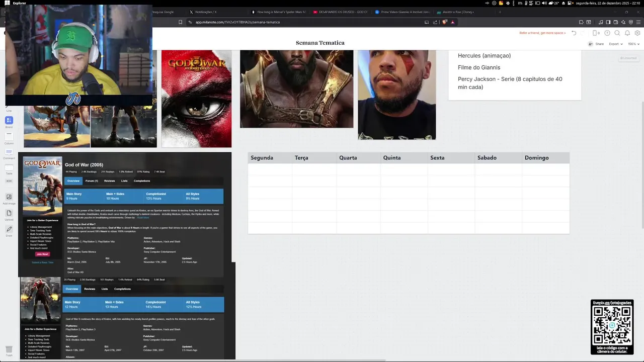This screenshot has width=644, height=362.
Task: Open the Brave Leo AI sparkle icon
Action: [x=623, y=22]
